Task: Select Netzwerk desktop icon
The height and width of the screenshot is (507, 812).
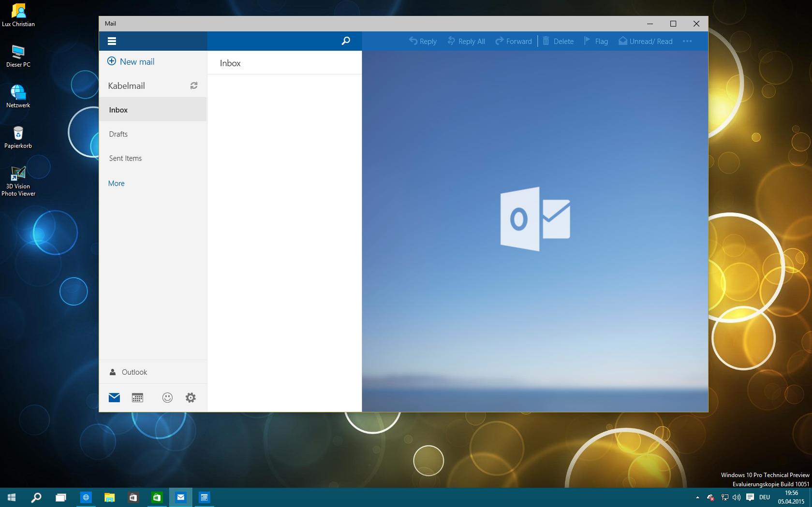Action: click(18, 96)
